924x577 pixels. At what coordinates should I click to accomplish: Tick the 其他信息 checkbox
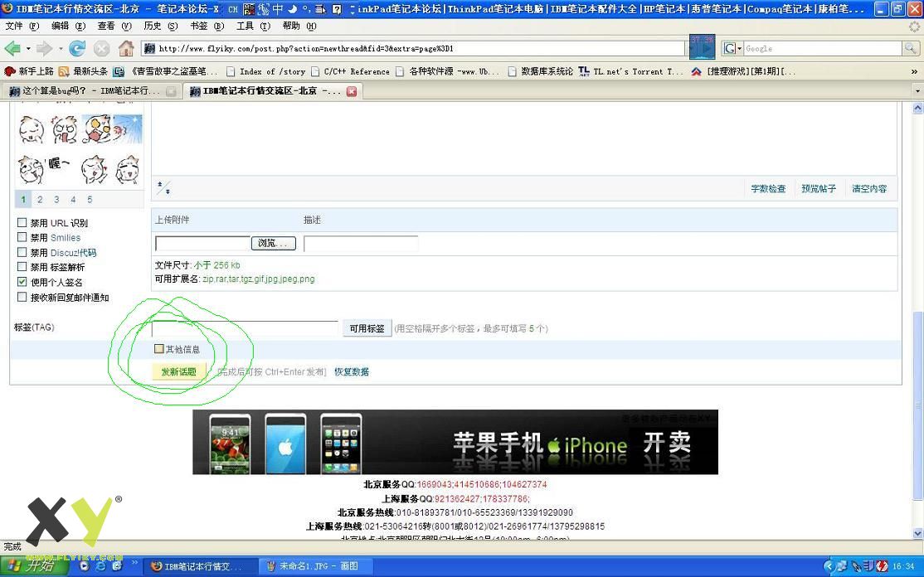[x=158, y=348]
